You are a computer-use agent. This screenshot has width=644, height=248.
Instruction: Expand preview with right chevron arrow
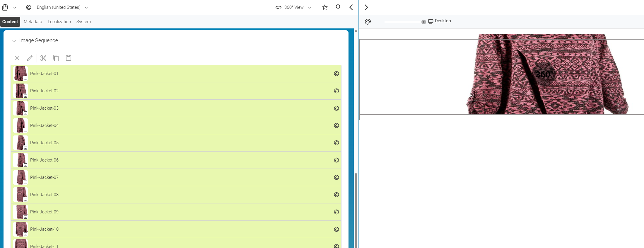point(366,7)
